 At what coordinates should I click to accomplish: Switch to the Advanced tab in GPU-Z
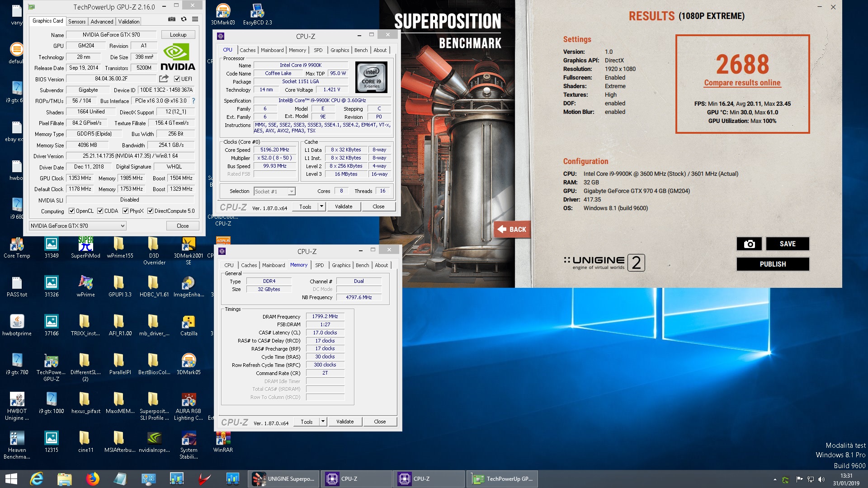coord(102,21)
